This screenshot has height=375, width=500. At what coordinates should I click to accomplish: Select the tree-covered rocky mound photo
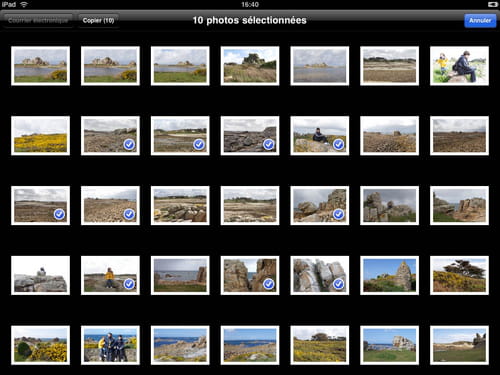coord(250,66)
